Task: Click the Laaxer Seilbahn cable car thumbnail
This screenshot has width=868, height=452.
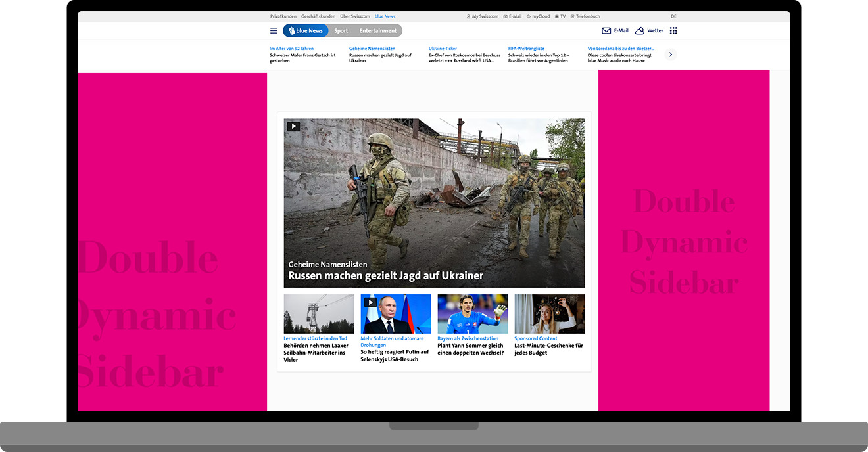Action: [x=318, y=313]
